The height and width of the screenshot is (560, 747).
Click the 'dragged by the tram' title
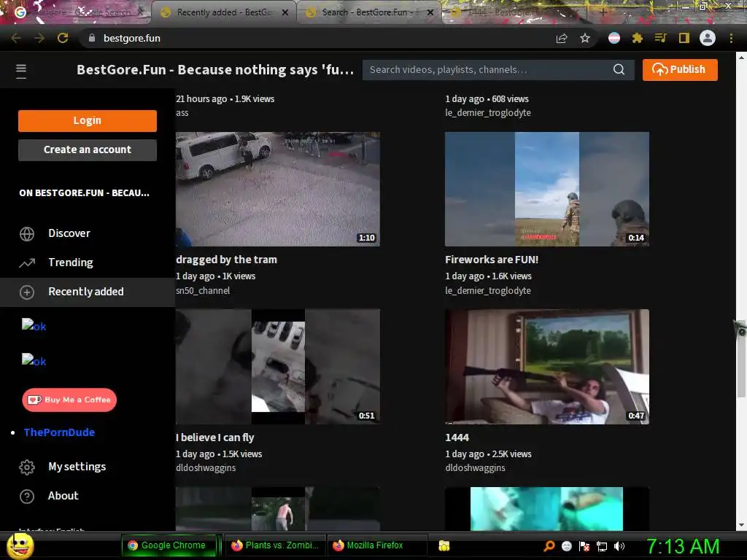pos(226,260)
